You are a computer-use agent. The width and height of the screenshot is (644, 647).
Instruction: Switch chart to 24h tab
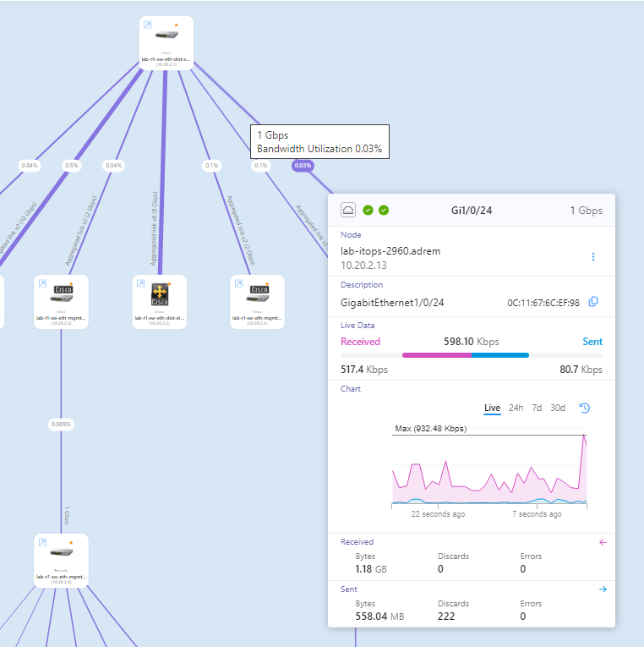click(516, 408)
